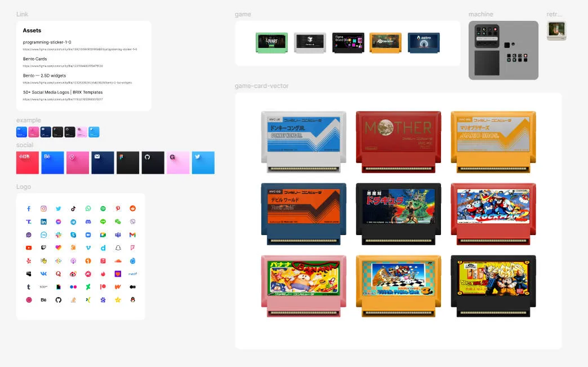Select the 'game-card-vector' frame label
This screenshot has width=588, height=367.
261,86
